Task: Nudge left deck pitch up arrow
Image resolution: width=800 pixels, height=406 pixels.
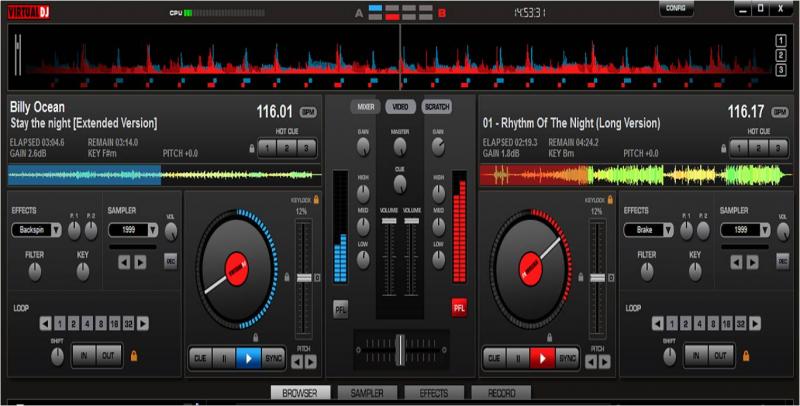Action: 310,362
